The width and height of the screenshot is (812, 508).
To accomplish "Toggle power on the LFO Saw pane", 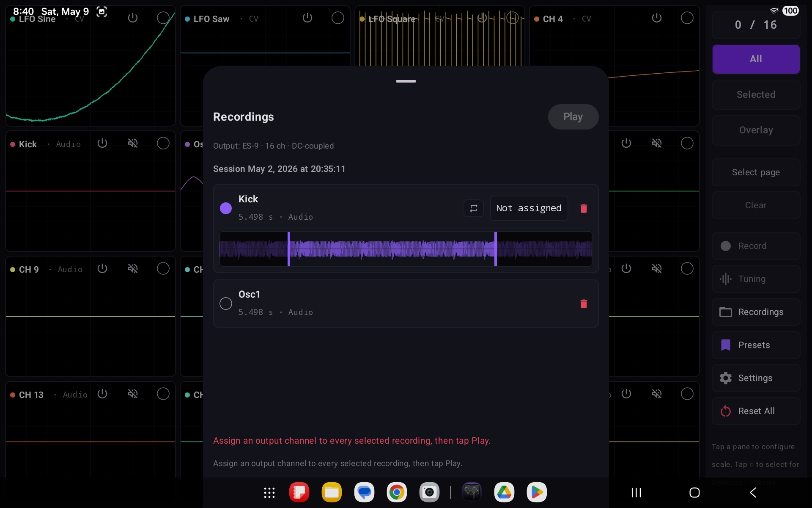I will point(307,18).
